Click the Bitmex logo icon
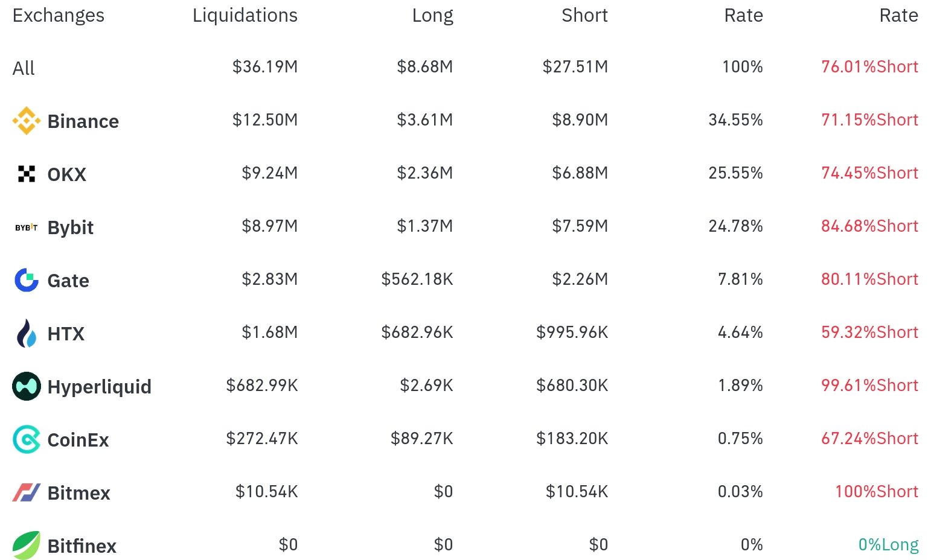This screenshot has width=931, height=560. click(27, 492)
